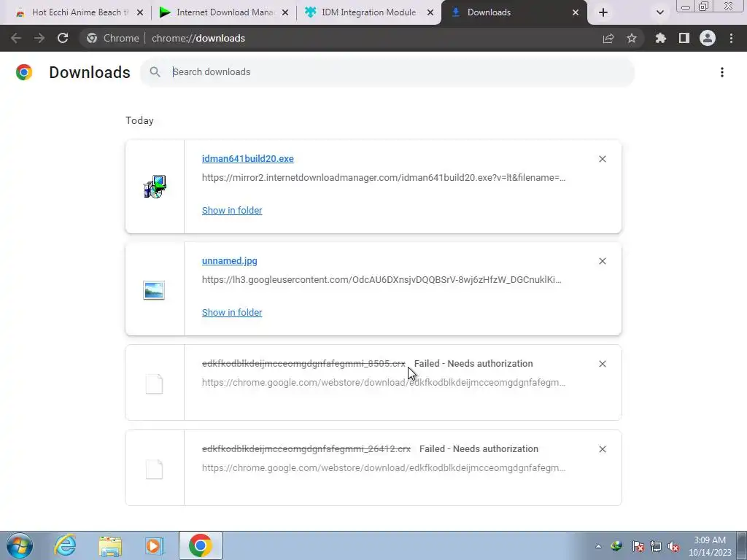The height and width of the screenshot is (560, 747).
Task: Go back using browser back arrow
Action: pyautogui.click(x=16, y=38)
